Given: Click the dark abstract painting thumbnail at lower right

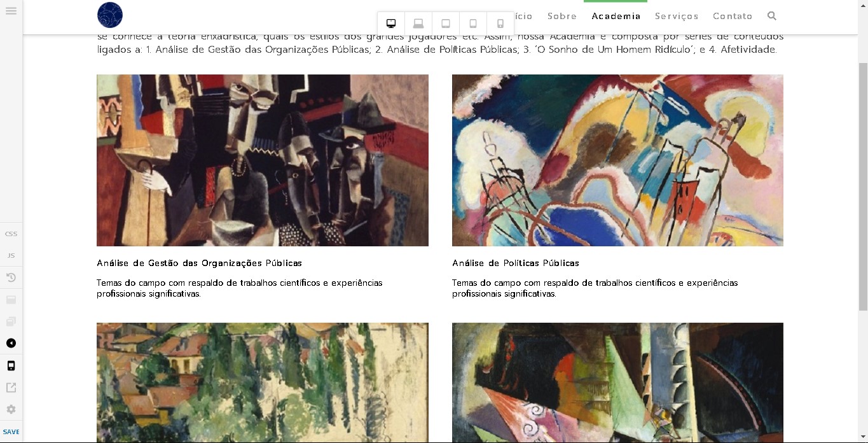Looking at the screenshot, I should pos(617,382).
